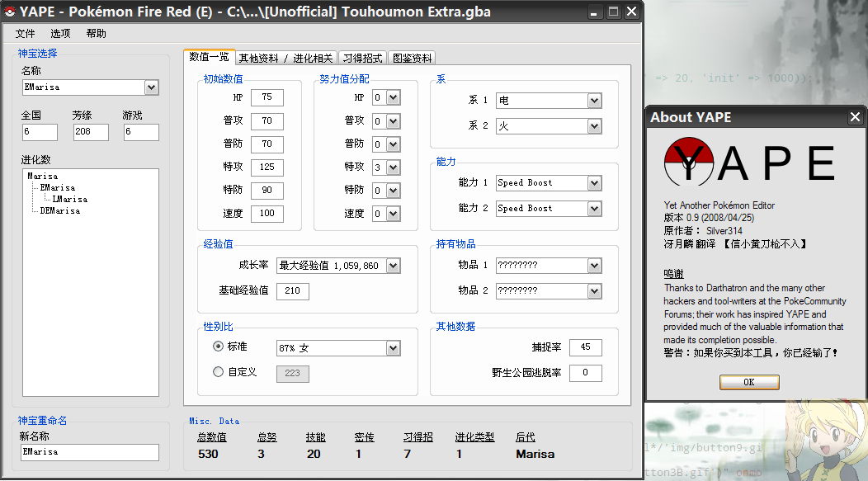Screen dimensions: 868x481
Task: Click the 全国 dex number field
Action: [40, 132]
